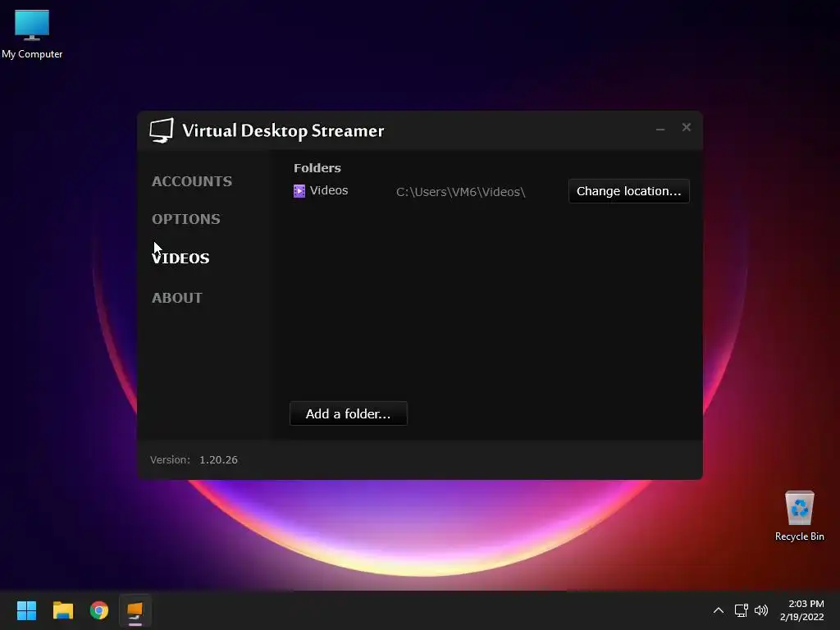Click the version number 1.20.26
The image size is (840, 630).
coord(218,459)
